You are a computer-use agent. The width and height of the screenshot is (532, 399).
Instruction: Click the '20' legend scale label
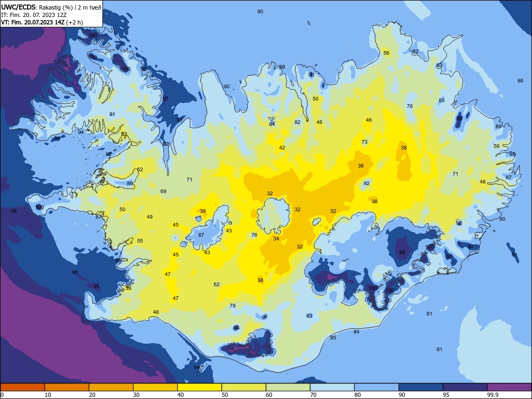pyautogui.click(x=92, y=395)
